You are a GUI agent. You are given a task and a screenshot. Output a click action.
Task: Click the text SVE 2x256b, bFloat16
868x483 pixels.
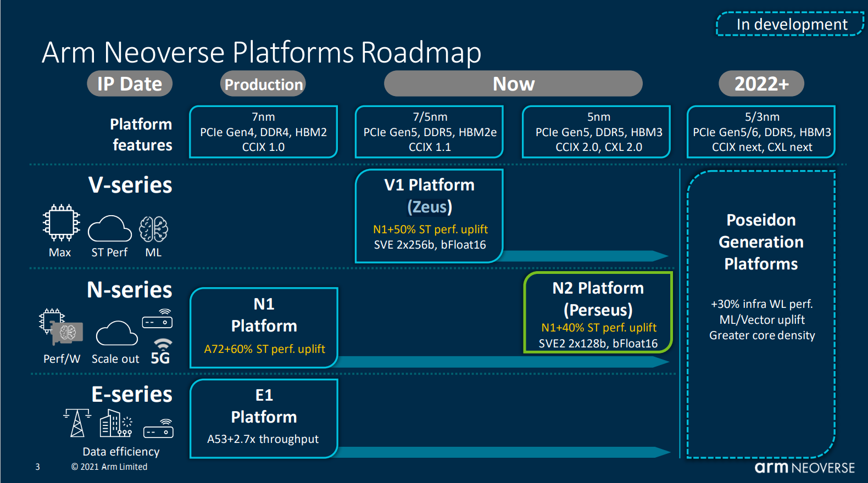[x=430, y=245]
